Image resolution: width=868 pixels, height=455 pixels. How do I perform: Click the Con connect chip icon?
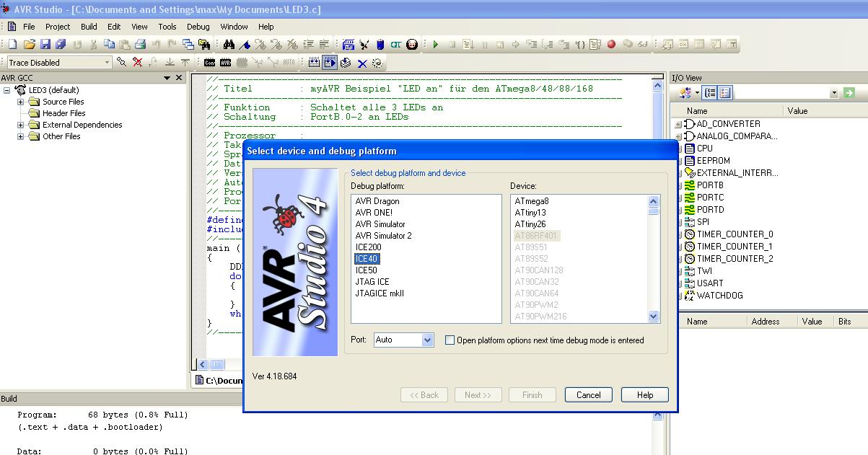point(209,63)
